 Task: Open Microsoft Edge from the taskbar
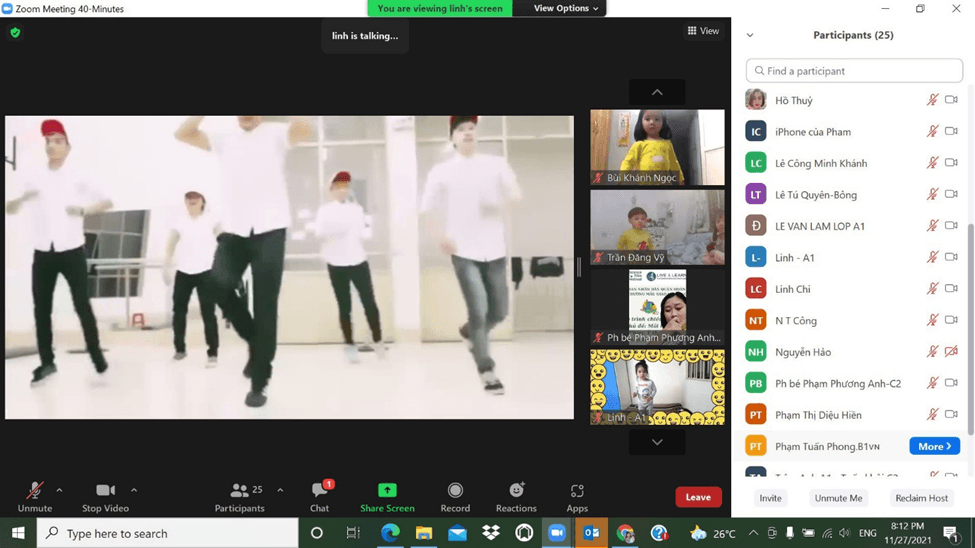coord(390,533)
